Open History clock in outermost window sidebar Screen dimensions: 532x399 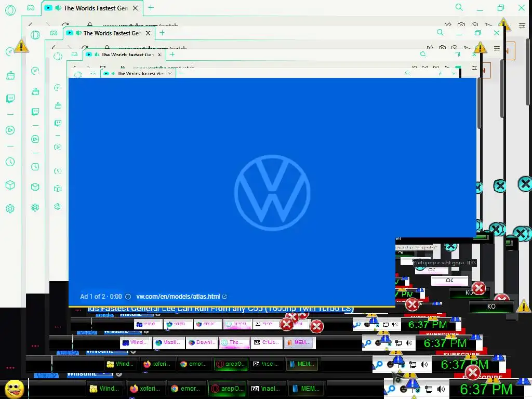10,162
